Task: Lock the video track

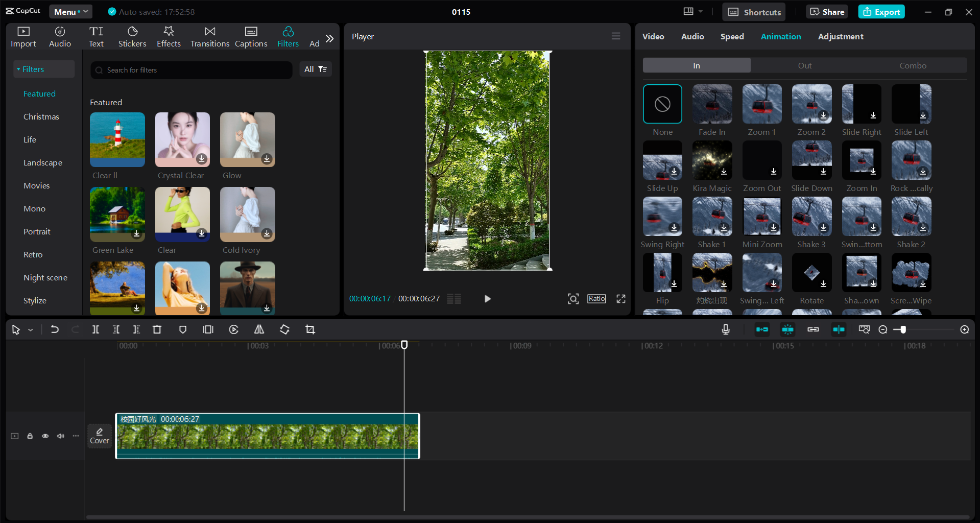Action: point(30,436)
